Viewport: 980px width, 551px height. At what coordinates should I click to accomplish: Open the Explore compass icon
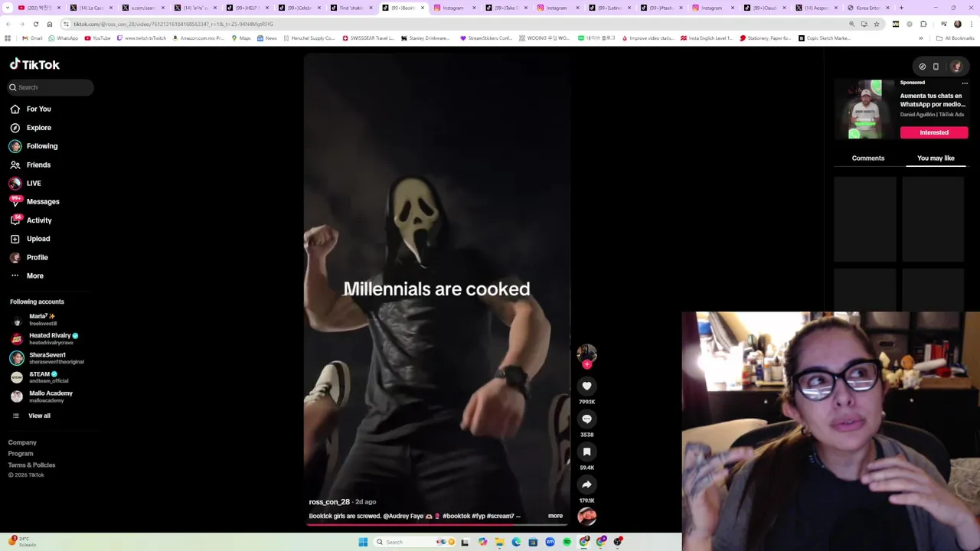point(15,128)
